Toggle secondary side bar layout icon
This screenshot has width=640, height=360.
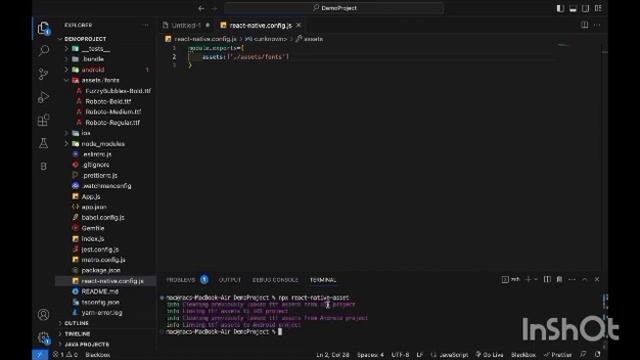[586, 8]
